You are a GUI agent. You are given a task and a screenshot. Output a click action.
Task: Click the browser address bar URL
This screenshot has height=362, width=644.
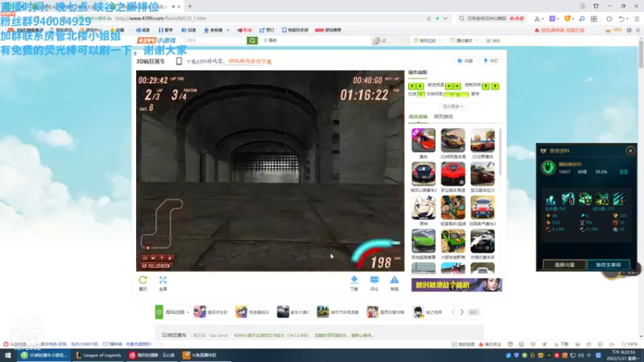(x=161, y=19)
